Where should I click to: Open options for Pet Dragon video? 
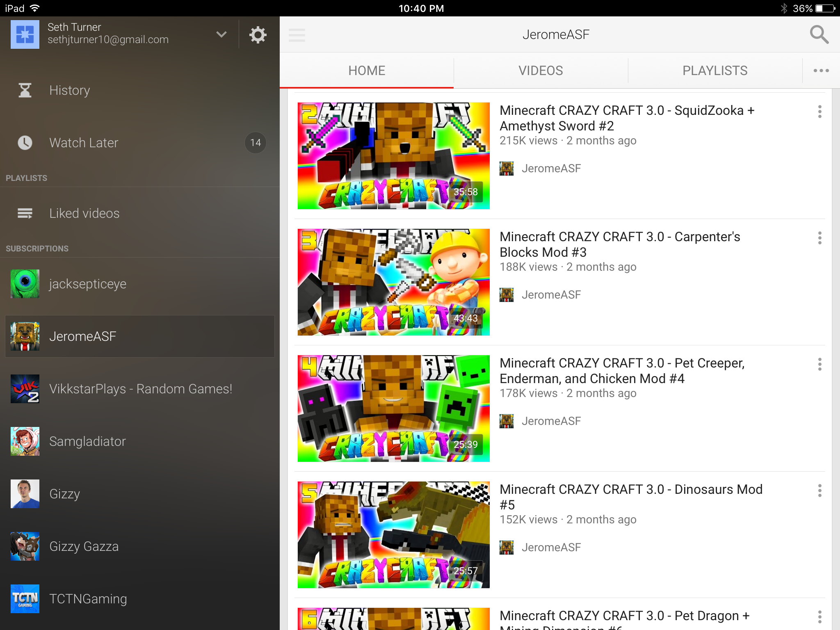819,617
